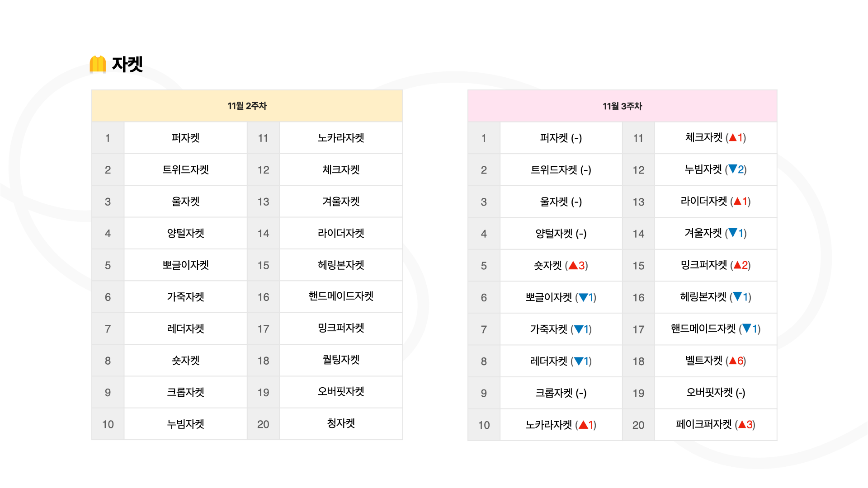Click the 자켓 page title
Viewport: 868px width, 488px height.
click(x=127, y=64)
